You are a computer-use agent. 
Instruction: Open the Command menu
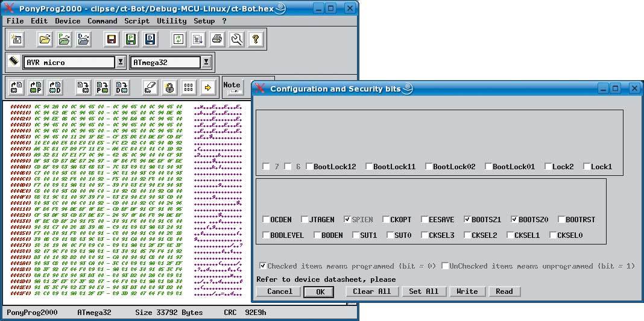102,20
